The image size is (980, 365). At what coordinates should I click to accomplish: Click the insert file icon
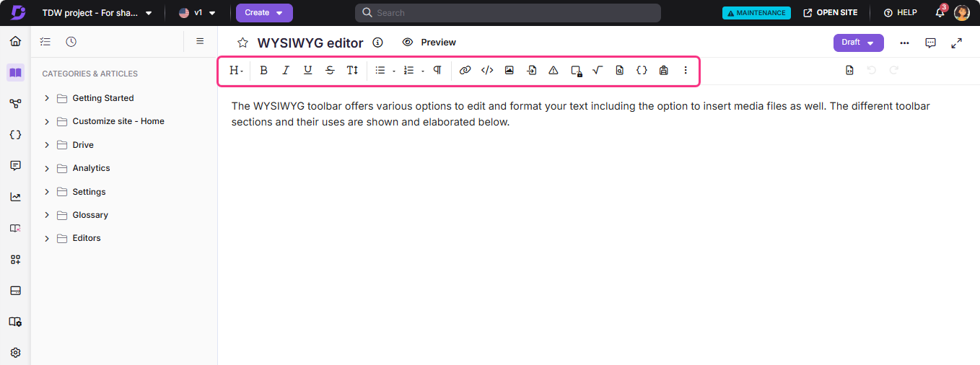pos(532,70)
